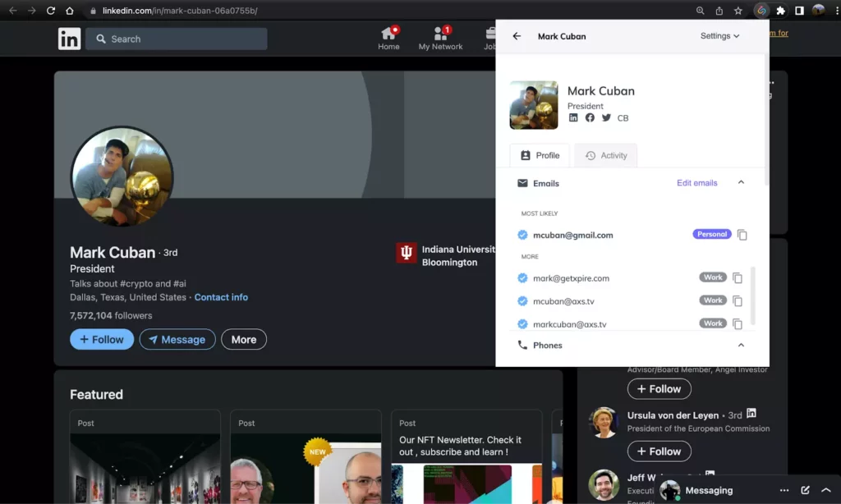This screenshot has height=504, width=841.
Task: Click the browser back arrow
Action: (x=13, y=11)
